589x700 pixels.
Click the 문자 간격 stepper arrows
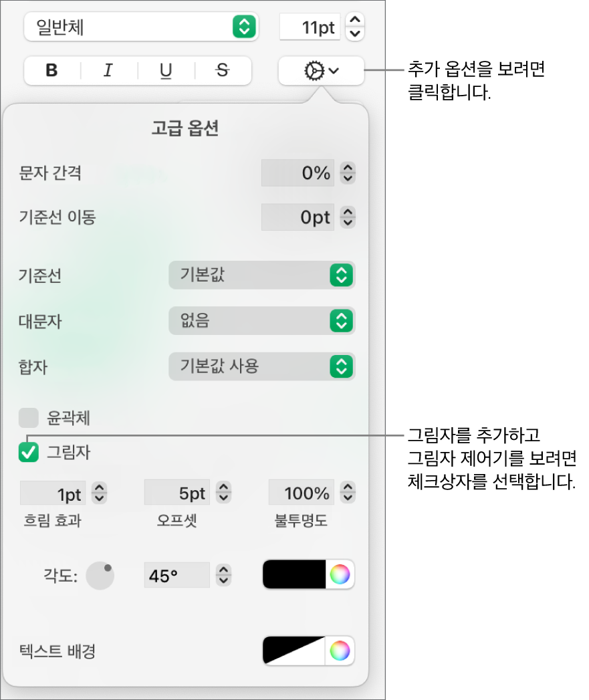coord(348,174)
